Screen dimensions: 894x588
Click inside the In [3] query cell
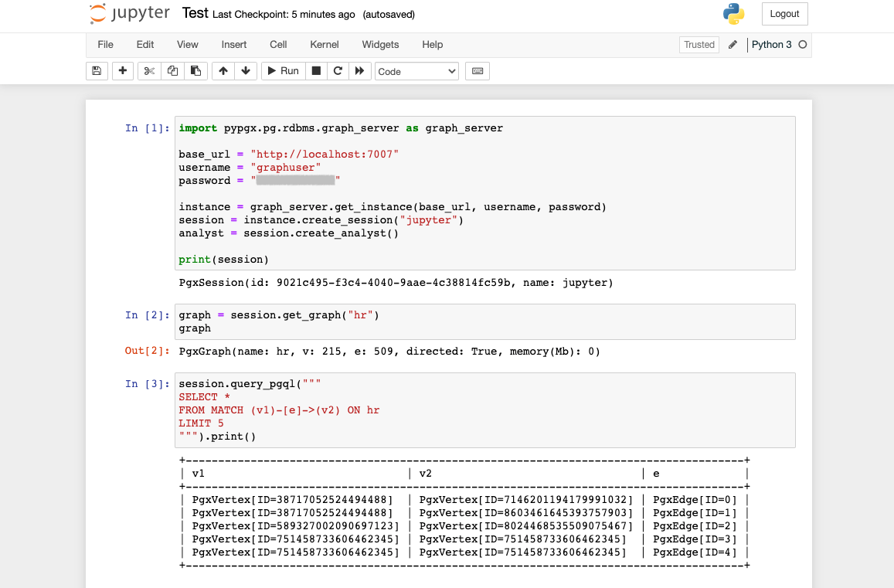tap(484, 410)
